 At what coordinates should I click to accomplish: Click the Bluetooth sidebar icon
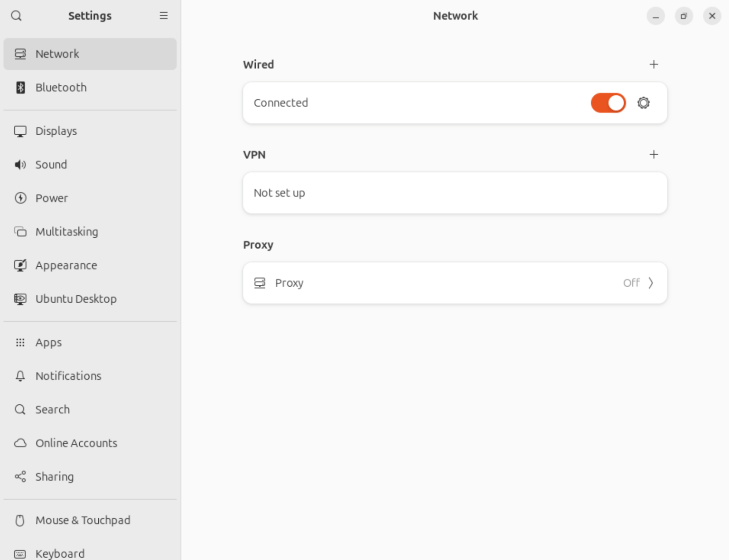click(x=20, y=87)
